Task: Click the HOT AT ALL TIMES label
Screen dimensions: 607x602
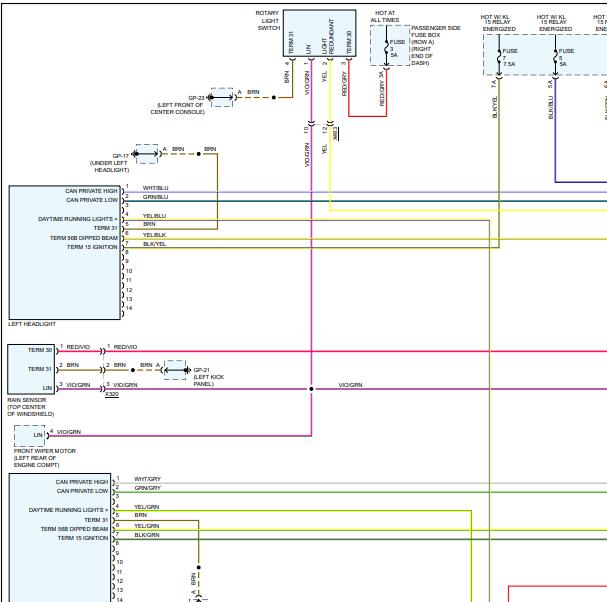Action: 385,16
